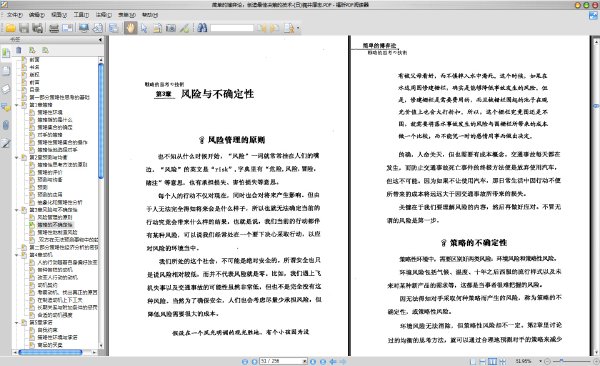Find next match using the toolbar icon
Screen dimensions: 600x366
[x=274, y=28]
